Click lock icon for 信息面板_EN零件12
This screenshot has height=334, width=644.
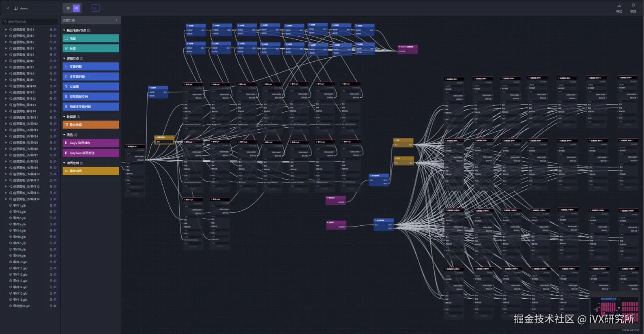51,186
